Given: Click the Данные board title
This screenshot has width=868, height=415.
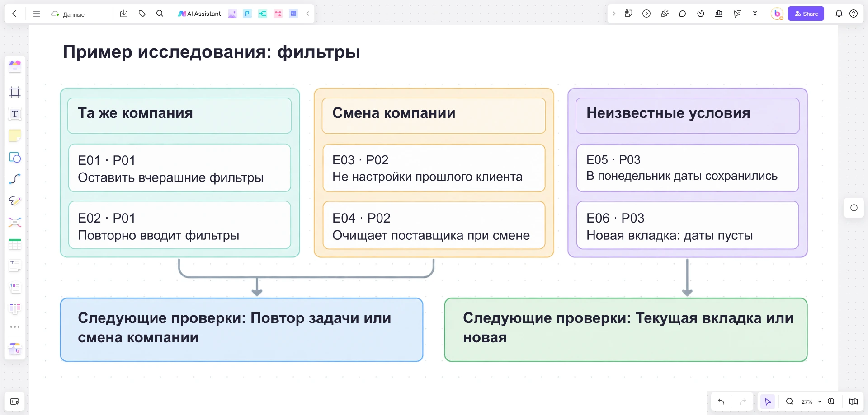Looking at the screenshot, I should pos(74,14).
